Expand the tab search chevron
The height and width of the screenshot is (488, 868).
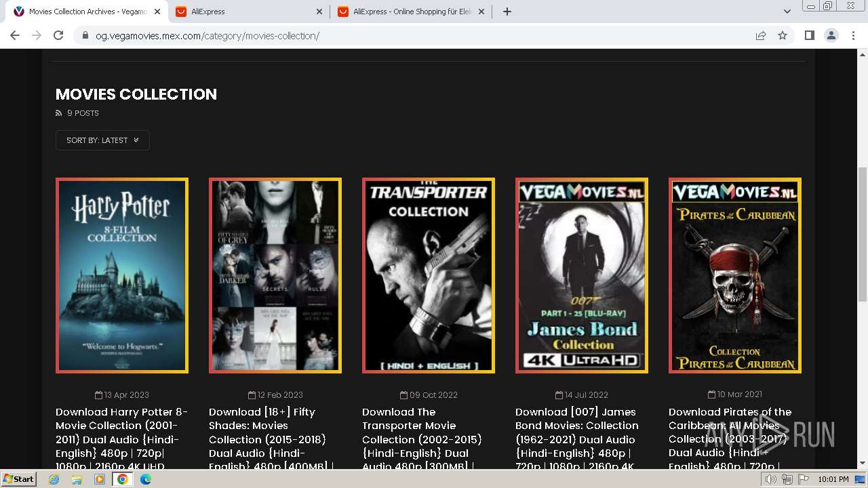coord(787,12)
